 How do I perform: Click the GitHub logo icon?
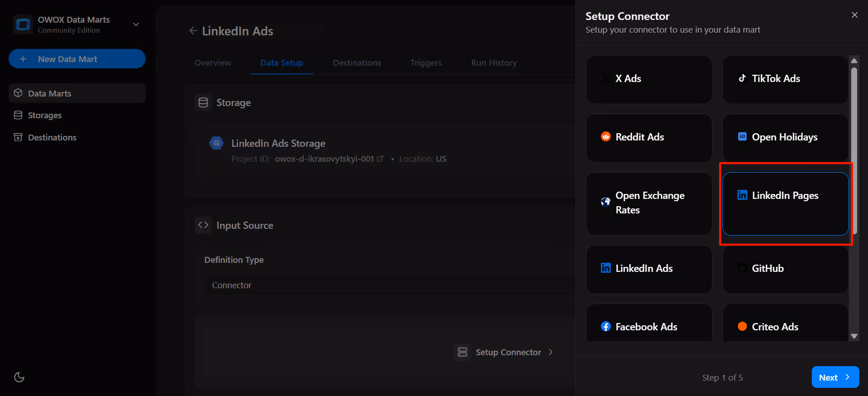click(742, 268)
